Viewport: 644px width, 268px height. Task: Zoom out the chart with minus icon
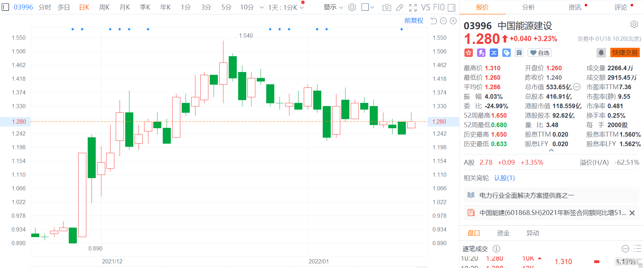click(443, 21)
